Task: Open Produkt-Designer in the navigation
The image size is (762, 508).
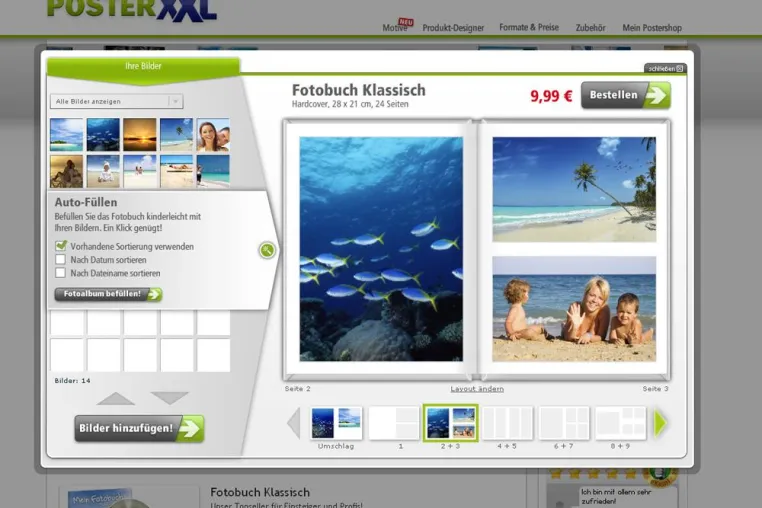Action: coord(453,28)
